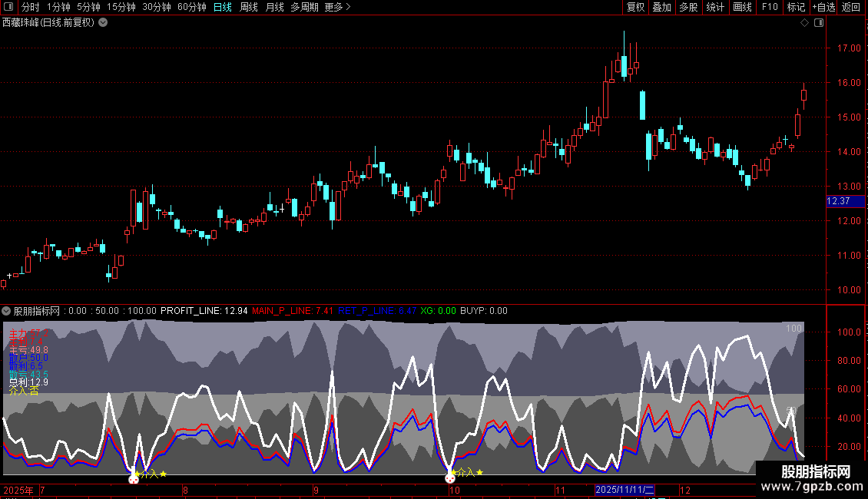Select the 日线 daily period
Image resolution: width=868 pixels, height=499 pixels.
click(223, 7)
